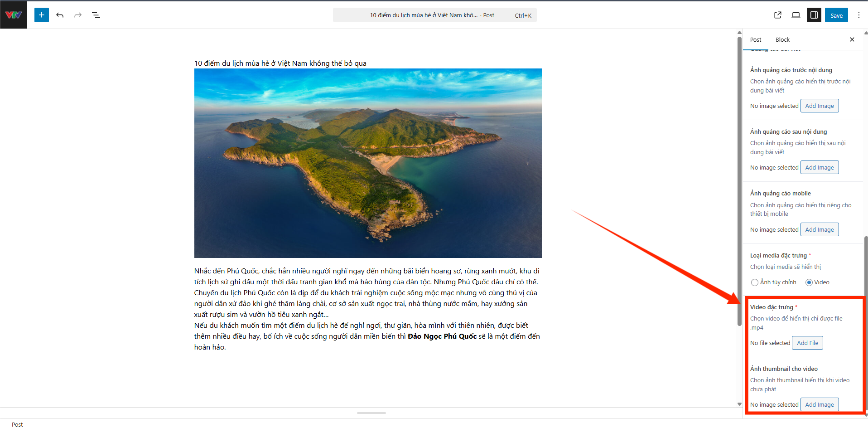The width and height of the screenshot is (868, 428).
Task: Click the VTV site logo icon
Action: (14, 15)
